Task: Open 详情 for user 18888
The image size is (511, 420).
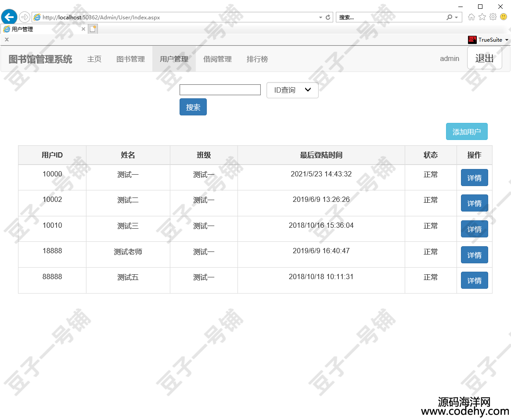Action: click(x=474, y=255)
